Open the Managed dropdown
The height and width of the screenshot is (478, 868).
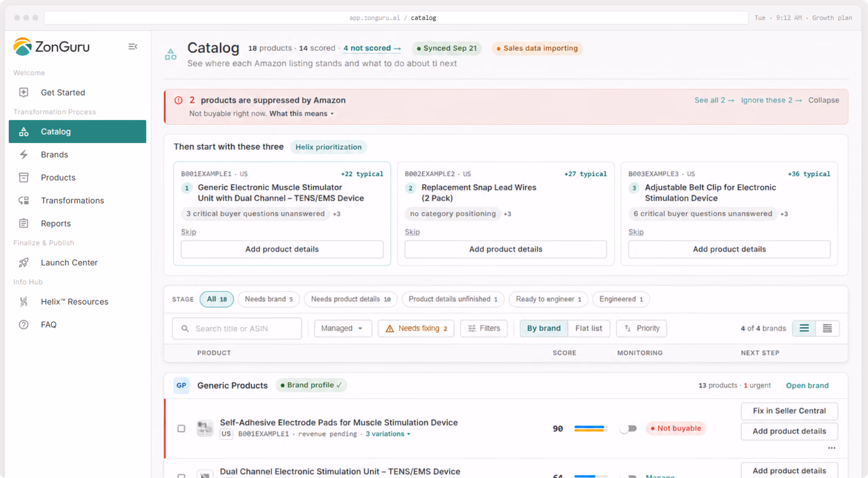[x=343, y=328]
